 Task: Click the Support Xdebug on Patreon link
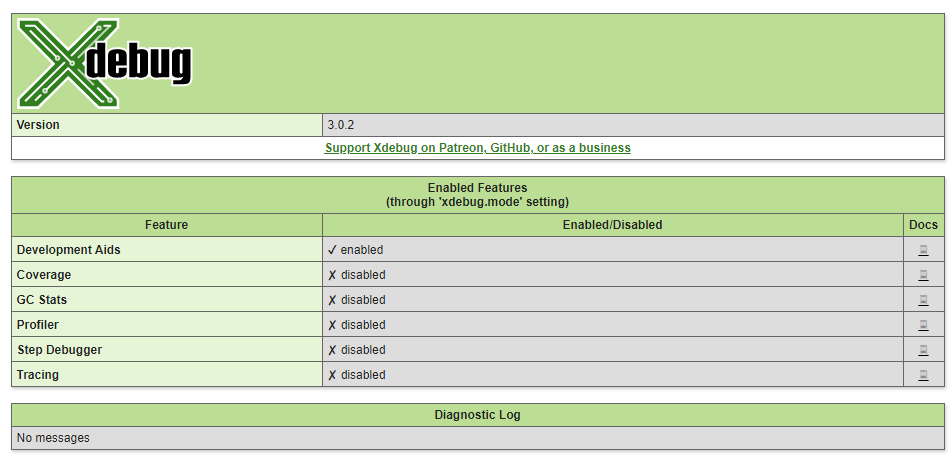tap(477, 148)
